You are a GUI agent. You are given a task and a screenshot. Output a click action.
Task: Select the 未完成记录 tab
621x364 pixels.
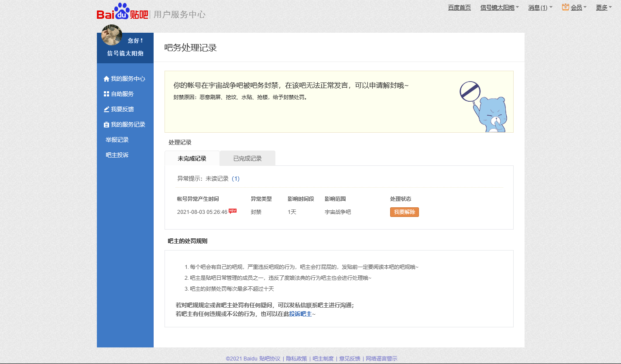tap(192, 158)
